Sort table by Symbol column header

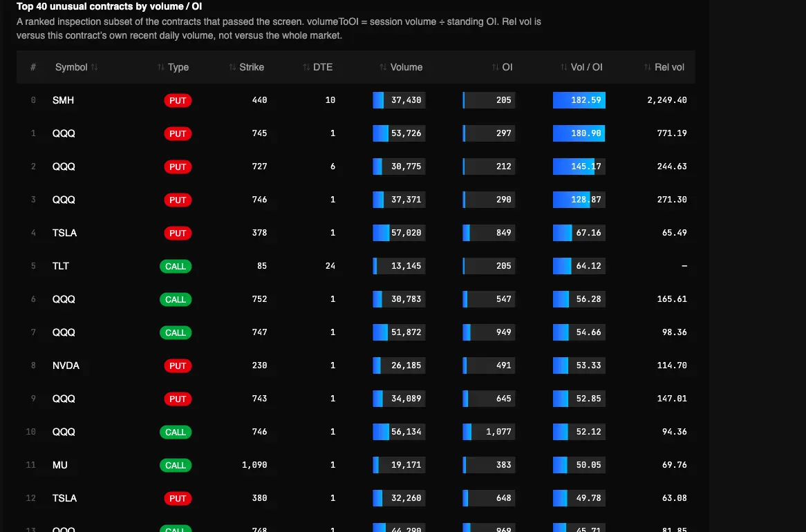pyautogui.click(x=76, y=67)
